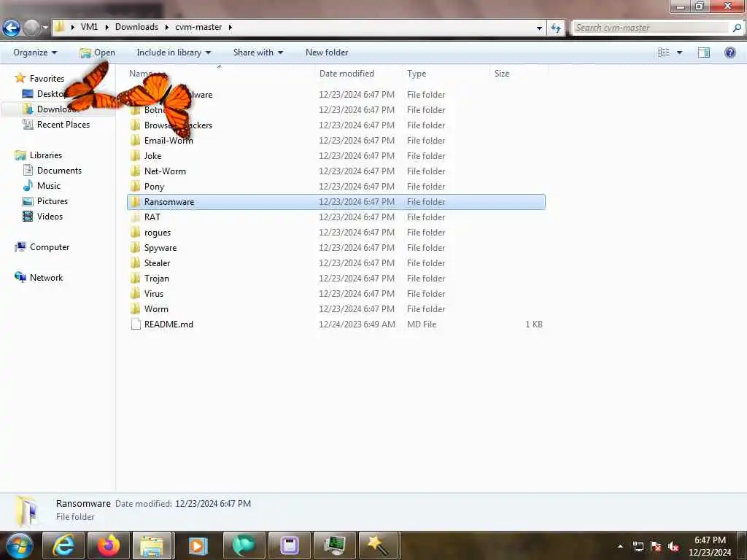Image resolution: width=747 pixels, height=560 pixels.
Task: Click the muted volume tray icon
Action: [x=673, y=546]
